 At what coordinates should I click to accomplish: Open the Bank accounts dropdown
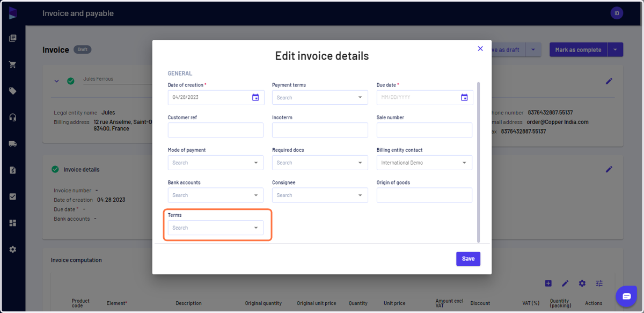coord(216,195)
